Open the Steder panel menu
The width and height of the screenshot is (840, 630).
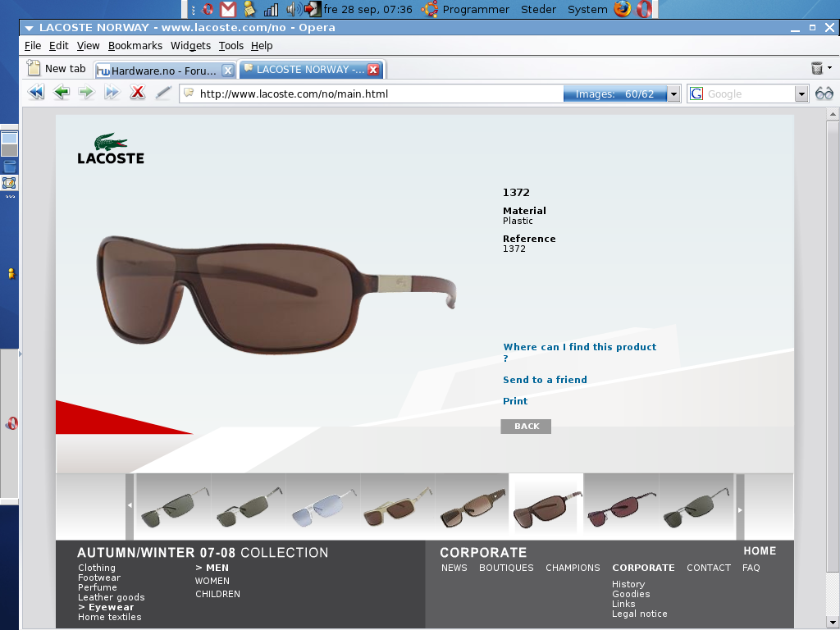538,10
